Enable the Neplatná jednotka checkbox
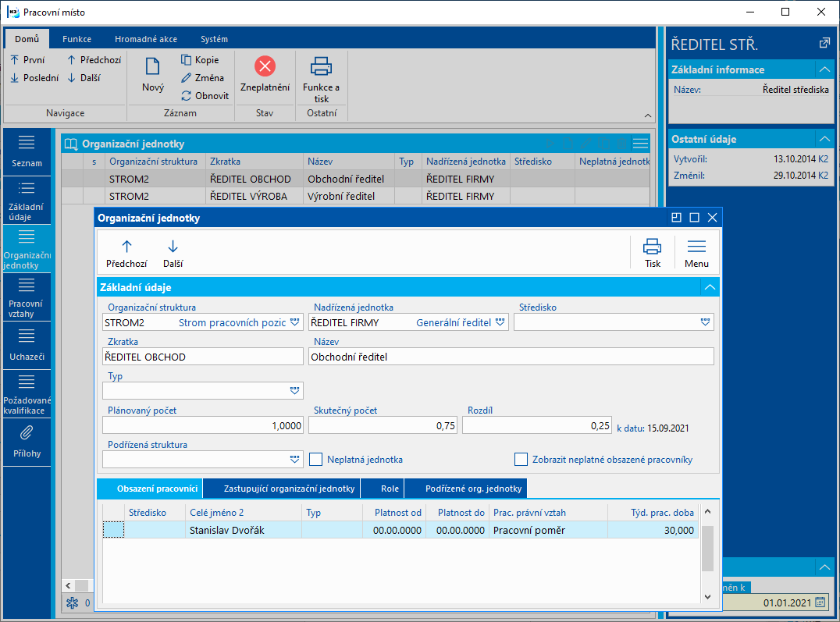This screenshot has height=622, width=840. pyautogui.click(x=316, y=460)
